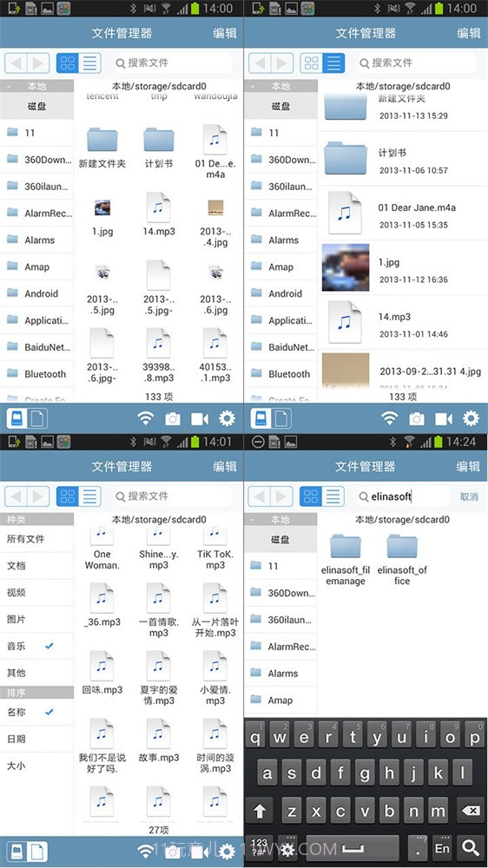
Task: Tap the forward arrow in the list-view screen
Action: 282,63
